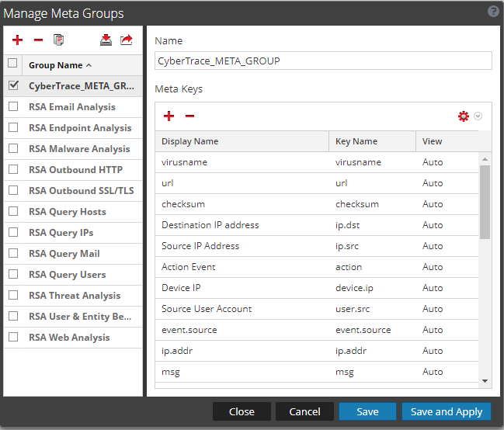Click the red gear settings icon
The width and height of the screenshot is (504, 430).
[464, 116]
